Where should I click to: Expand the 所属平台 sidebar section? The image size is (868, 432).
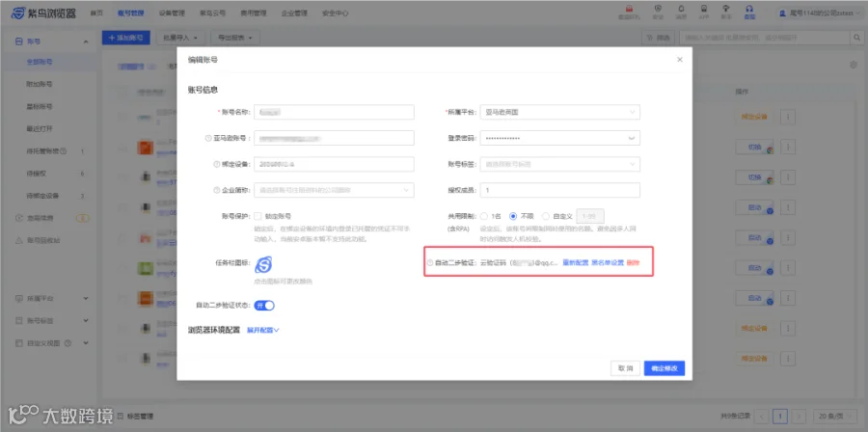point(86,298)
